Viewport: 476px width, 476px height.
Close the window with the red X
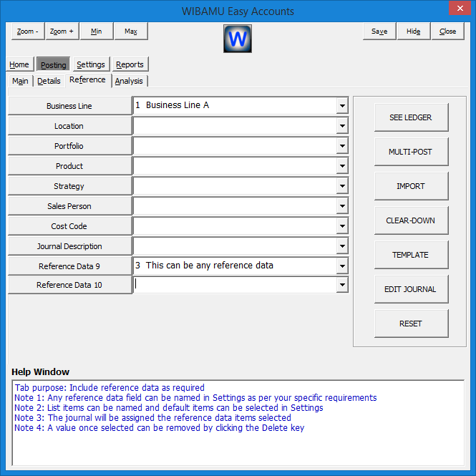tap(460, 8)
